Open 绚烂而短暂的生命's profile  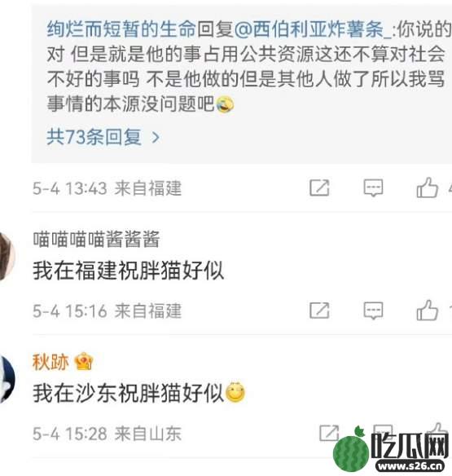[121, 29]
